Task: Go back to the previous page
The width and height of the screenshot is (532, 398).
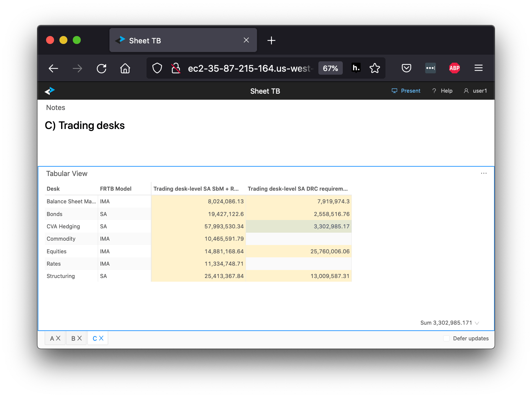Action: (x=53, y=68)
